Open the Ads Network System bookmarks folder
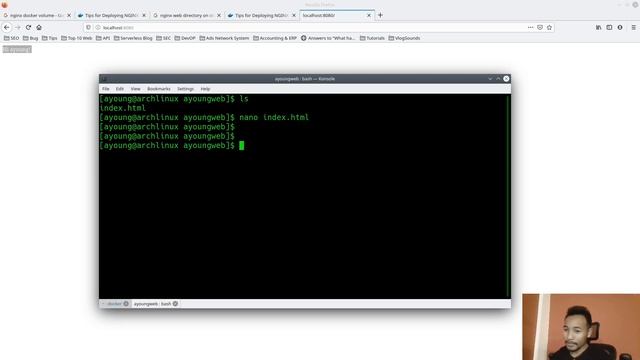Screen dimensions: 640x360 [x=224, y=38]
